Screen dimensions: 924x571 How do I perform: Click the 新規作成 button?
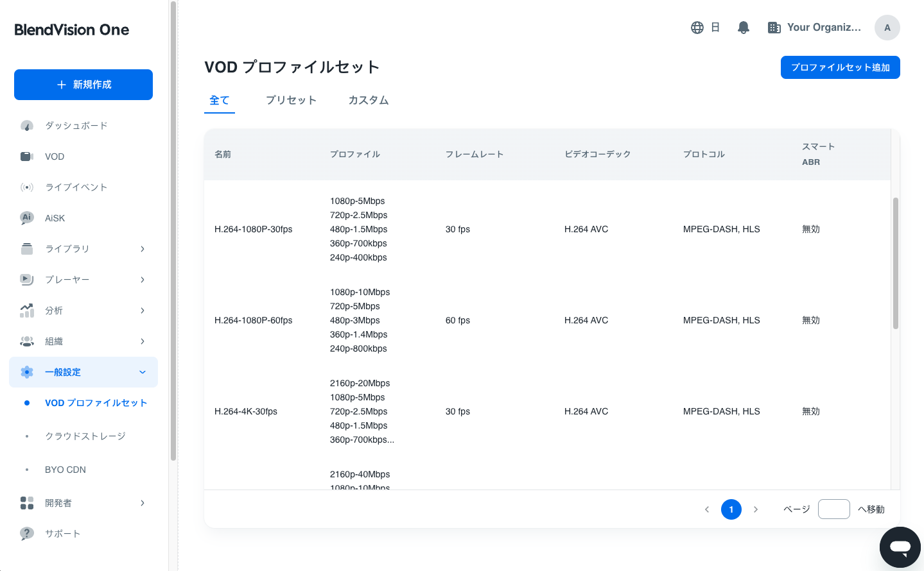tap(83, 85)
